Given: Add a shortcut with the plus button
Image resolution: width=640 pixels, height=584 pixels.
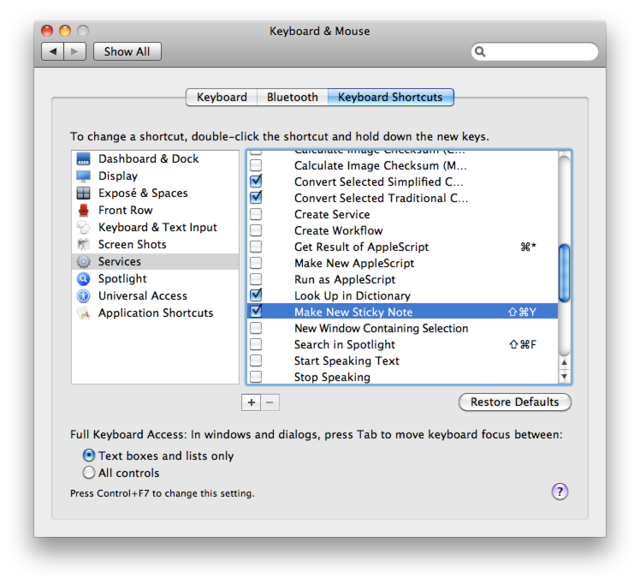Looking at the screenshot, I should coord(251,402).
